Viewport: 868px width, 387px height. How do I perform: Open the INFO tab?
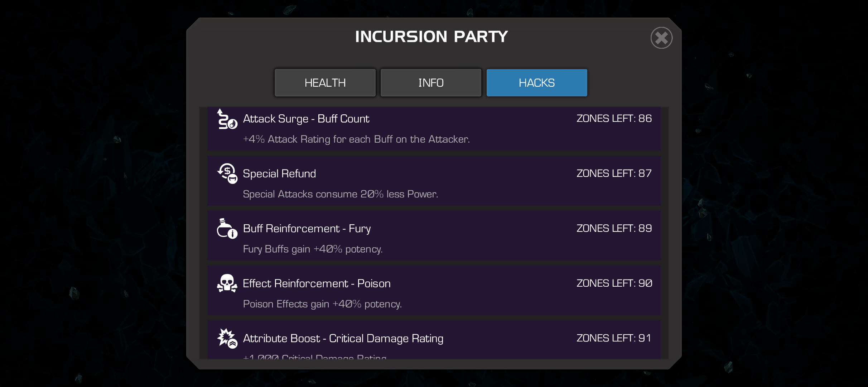point(431,83)
